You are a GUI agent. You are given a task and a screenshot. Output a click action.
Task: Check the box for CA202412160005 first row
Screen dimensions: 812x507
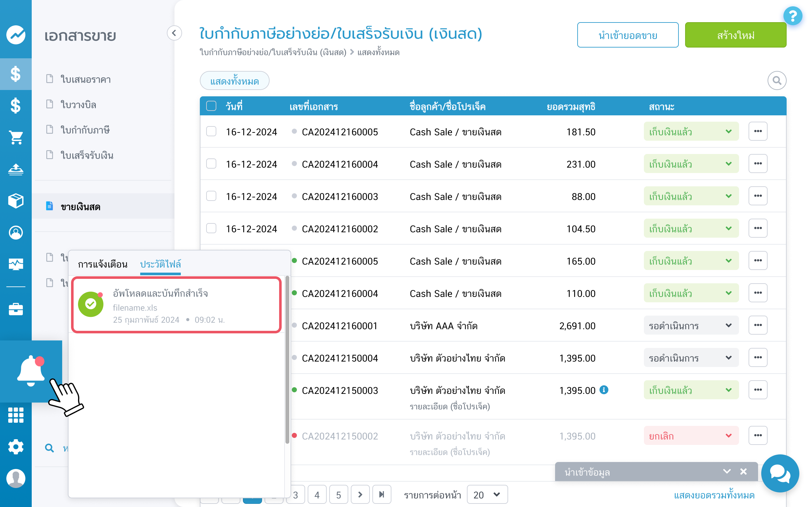211,132
